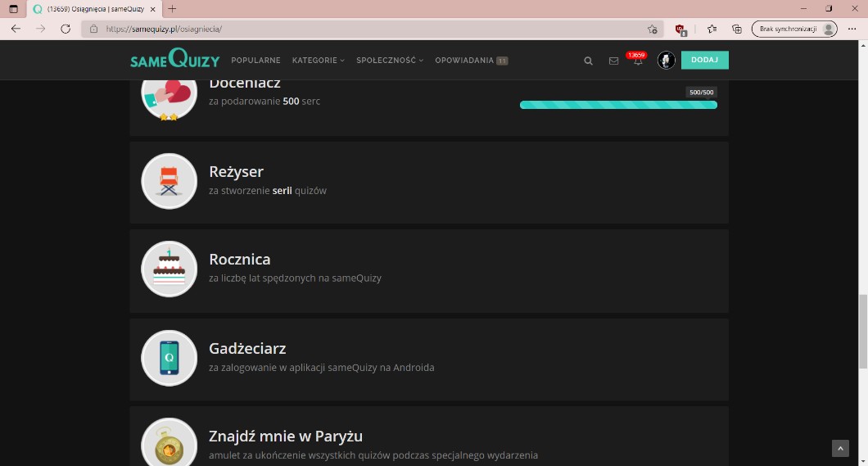Open the Popularne menu item
The width and height of the screenshot is (868, 466).
click(x=255, y=61)
